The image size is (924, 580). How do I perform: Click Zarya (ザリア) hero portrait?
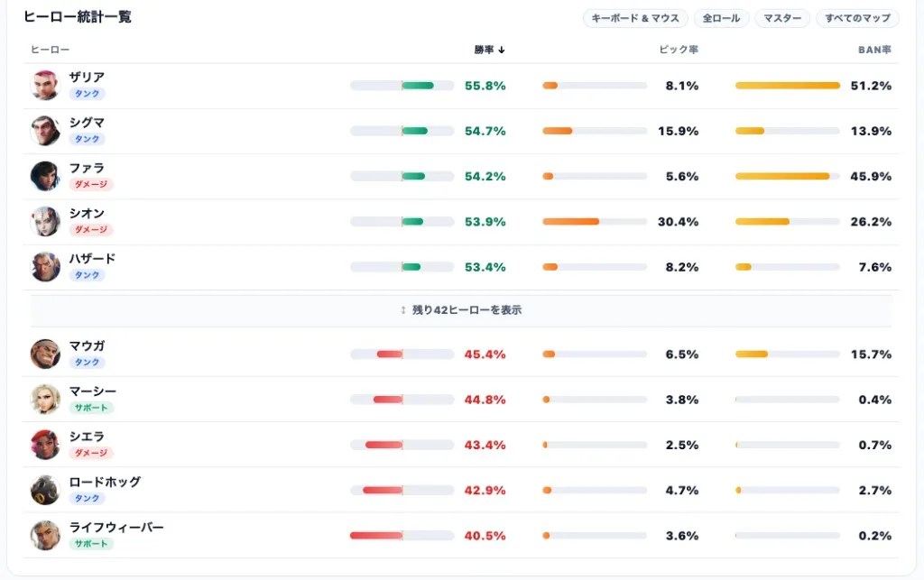coord(45,86)
